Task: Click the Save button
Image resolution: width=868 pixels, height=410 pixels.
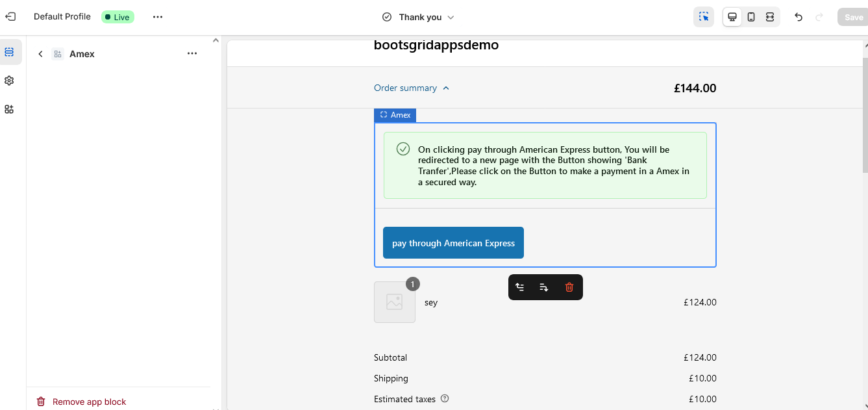Action: click(853, 18)
